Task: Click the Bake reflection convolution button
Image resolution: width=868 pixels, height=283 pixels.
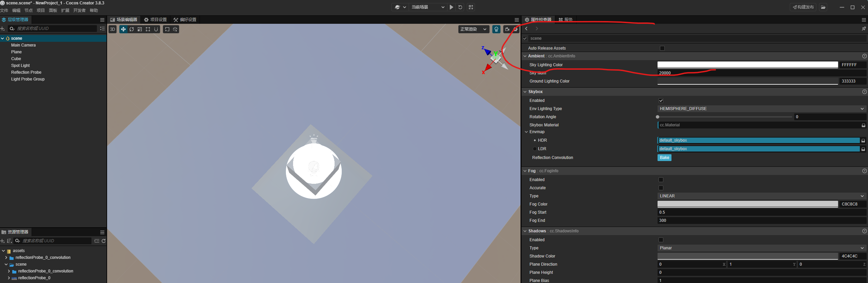Action: [x=664, y=158]
